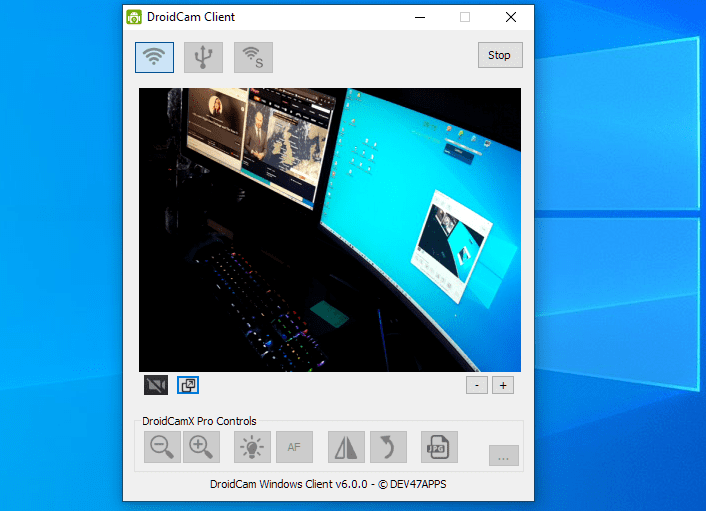Click the pop-out preview window icon
This screenshot has height=511, width=706.
[x=188, y=385]
